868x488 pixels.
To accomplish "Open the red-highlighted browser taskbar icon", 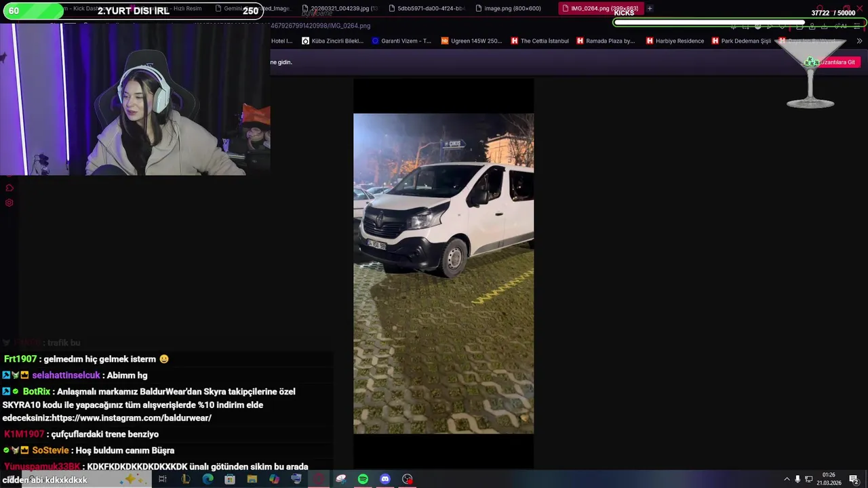I will [x=319, y=479].
